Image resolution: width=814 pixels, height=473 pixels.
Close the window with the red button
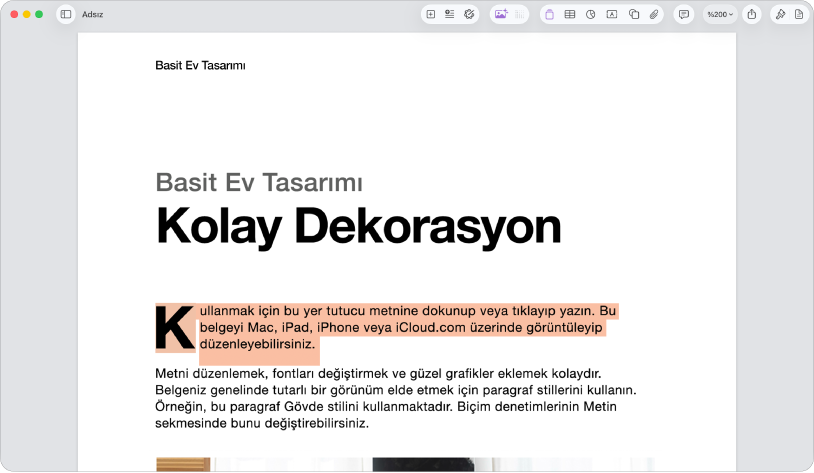pos(14,15)
